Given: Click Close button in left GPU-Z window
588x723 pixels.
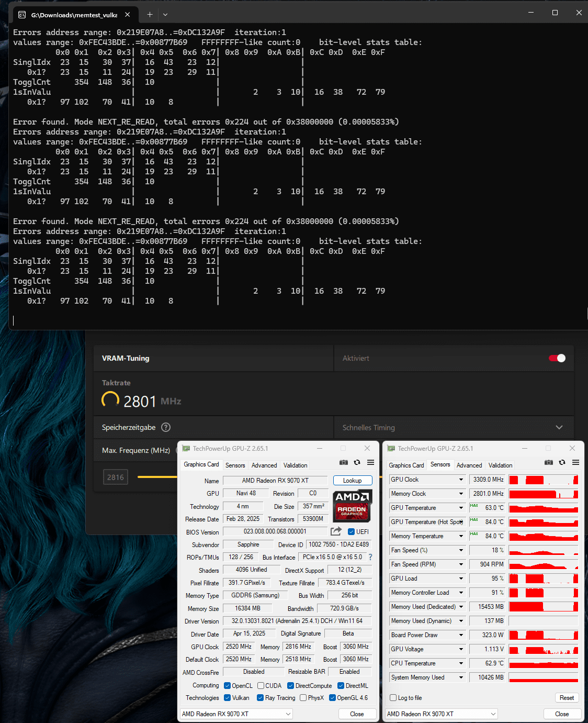Looking at the screenshot, I should (357, 714).
